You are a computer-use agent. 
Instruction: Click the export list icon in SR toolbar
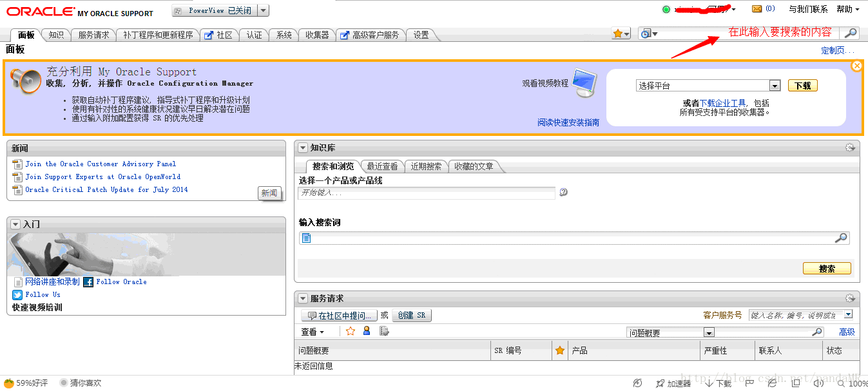pos(384,331)
